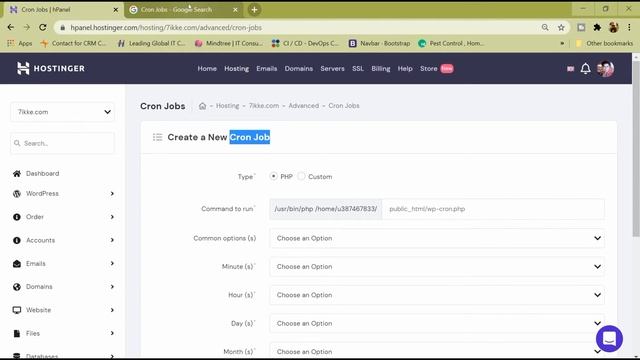The height and width of the screenshot is (360, 640).
Task: Open the Month(s) dropdown
Action: (x=437, y=351)
